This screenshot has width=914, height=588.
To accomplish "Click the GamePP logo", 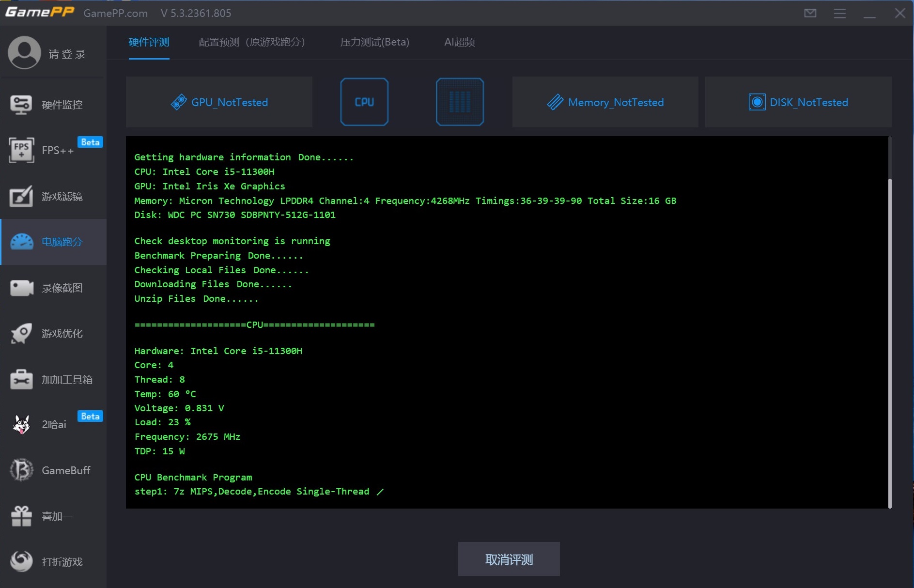I will (40, 12).
